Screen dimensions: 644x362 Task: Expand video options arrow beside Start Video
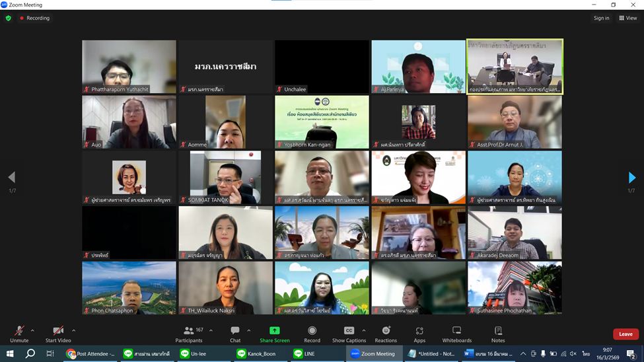73,330
